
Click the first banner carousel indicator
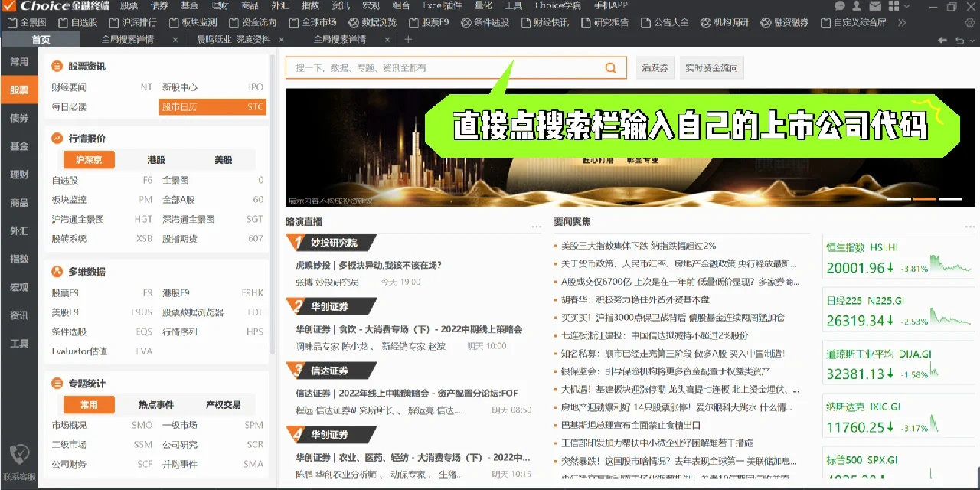[899, 199]
